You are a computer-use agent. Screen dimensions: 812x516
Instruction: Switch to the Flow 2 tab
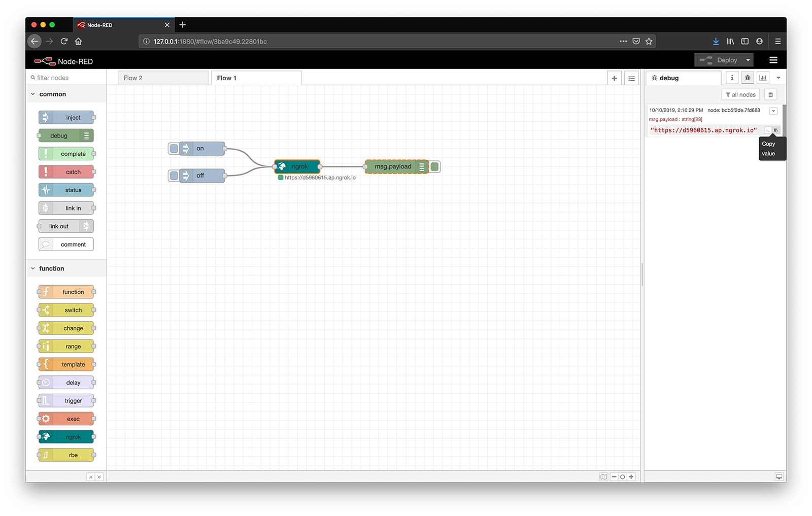point(163,78)
